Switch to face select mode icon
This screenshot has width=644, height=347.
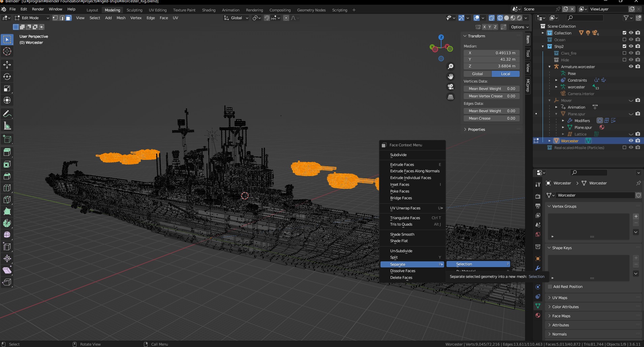(68, 18)
